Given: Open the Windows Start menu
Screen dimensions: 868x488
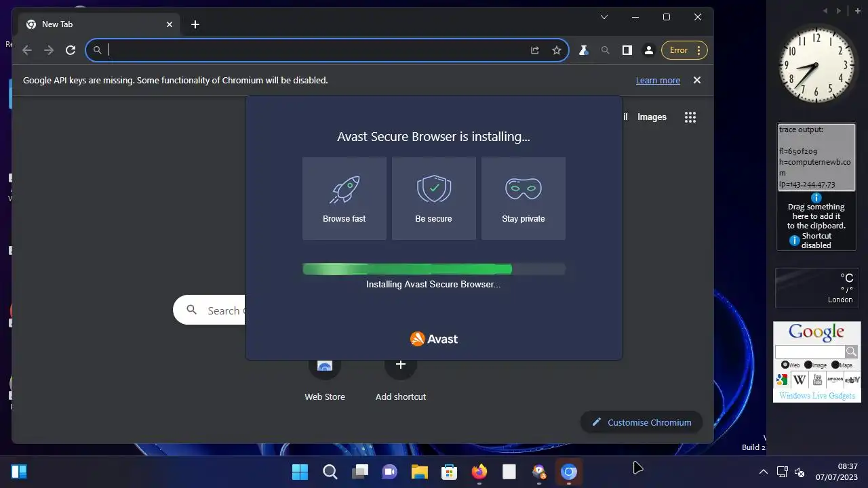Looking at the screenshot, I should point(300,472).
